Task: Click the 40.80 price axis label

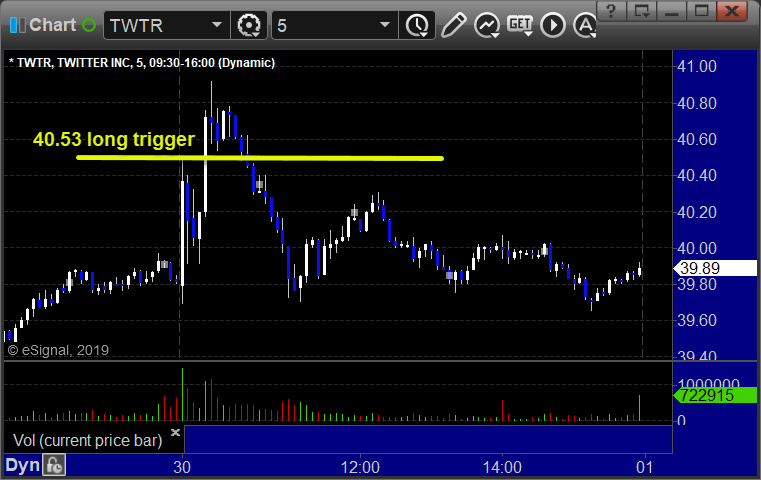Action: [x=697, y=103]
